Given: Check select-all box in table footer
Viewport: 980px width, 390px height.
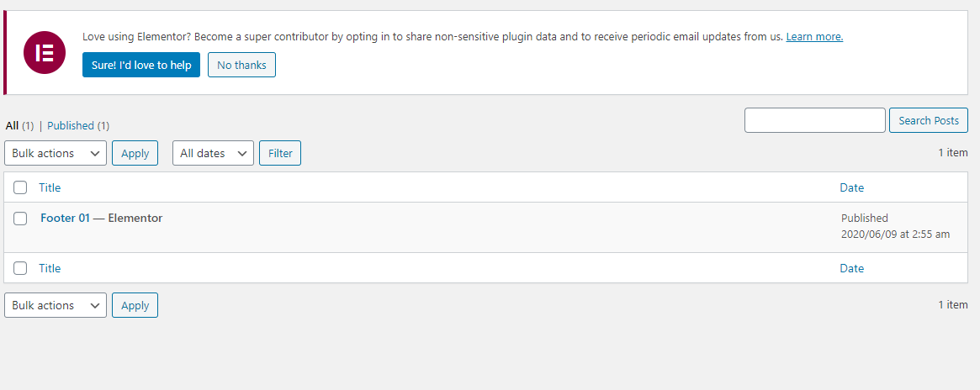Looking at the screenshot, I should pyautogui.click(x=20, y=268).
